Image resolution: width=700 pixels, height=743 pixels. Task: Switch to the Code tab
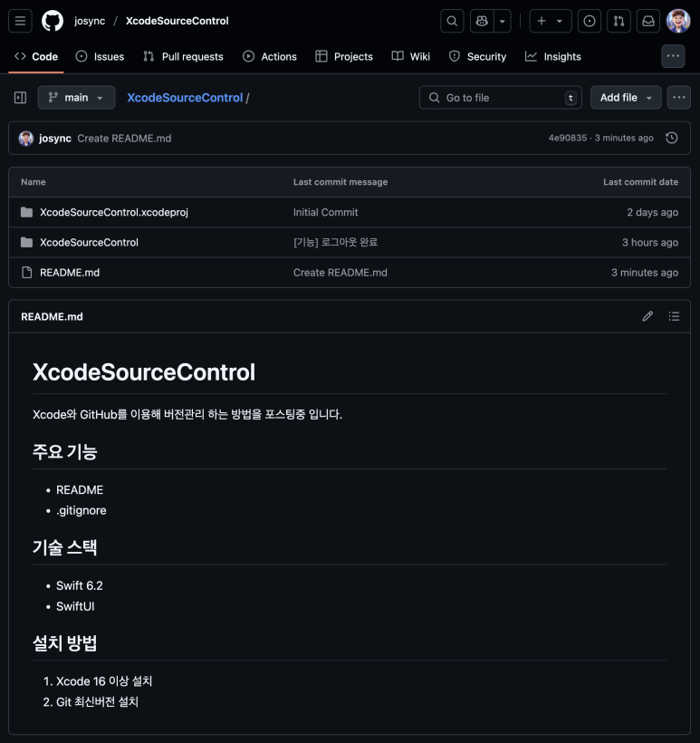coord(36,56)
